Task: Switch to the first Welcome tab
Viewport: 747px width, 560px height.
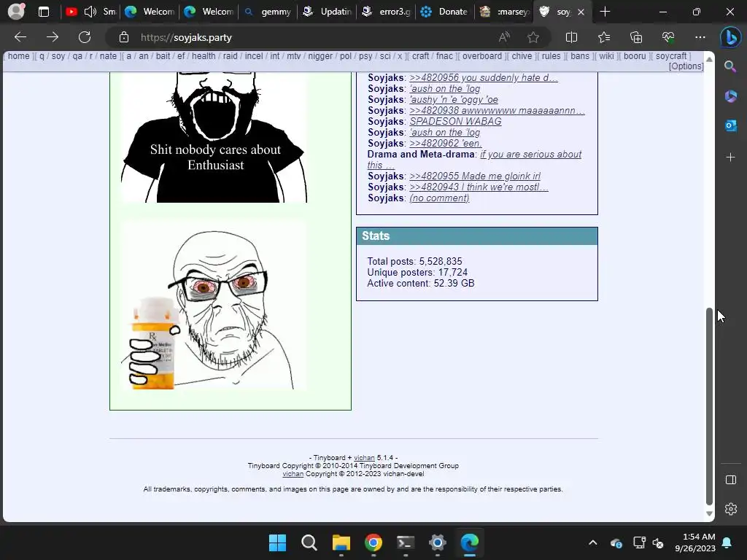Action: tap(149, 12)
